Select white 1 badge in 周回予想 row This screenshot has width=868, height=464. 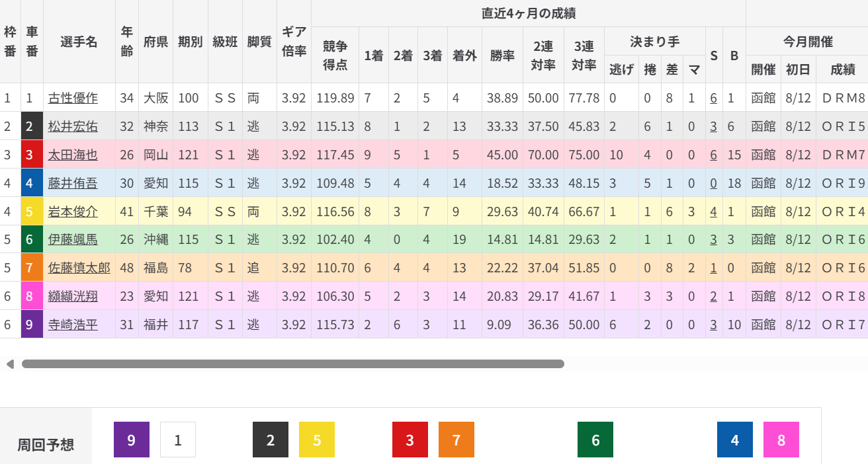click(178, 440)
